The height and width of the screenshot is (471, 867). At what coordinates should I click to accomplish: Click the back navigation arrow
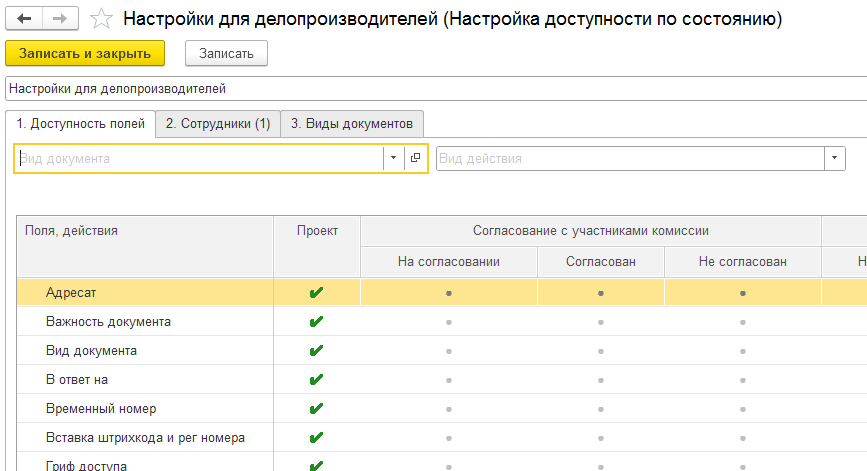24,19
